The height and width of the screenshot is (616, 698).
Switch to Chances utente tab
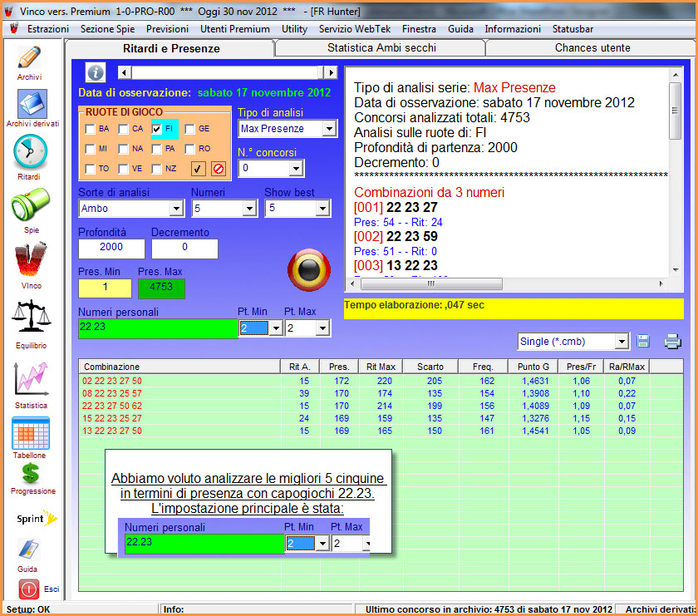(592, 47)
